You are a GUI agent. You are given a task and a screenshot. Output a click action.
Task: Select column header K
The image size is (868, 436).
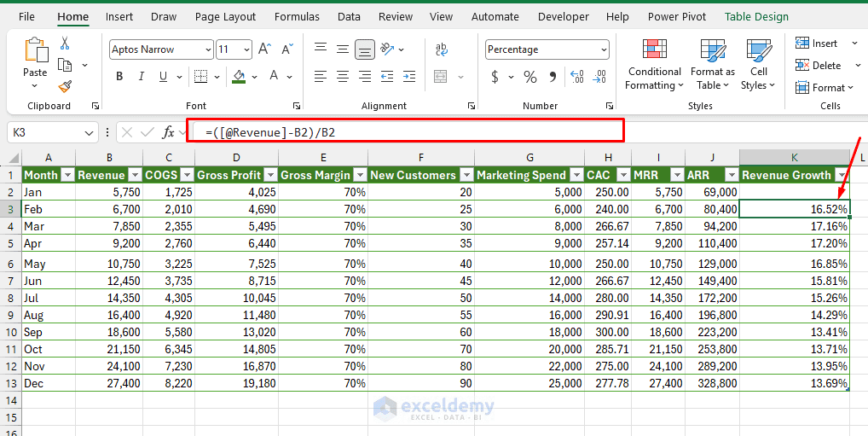coord(795,158)
